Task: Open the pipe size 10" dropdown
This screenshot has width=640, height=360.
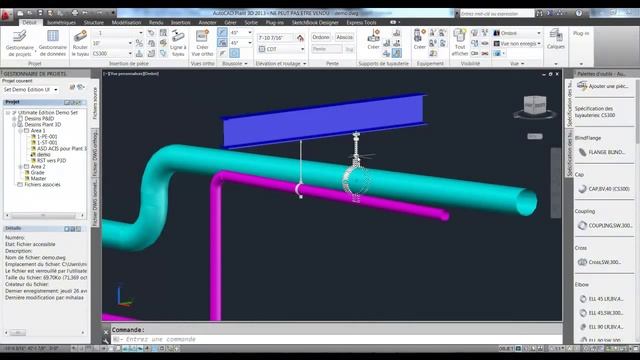Action: coord(130,43)
